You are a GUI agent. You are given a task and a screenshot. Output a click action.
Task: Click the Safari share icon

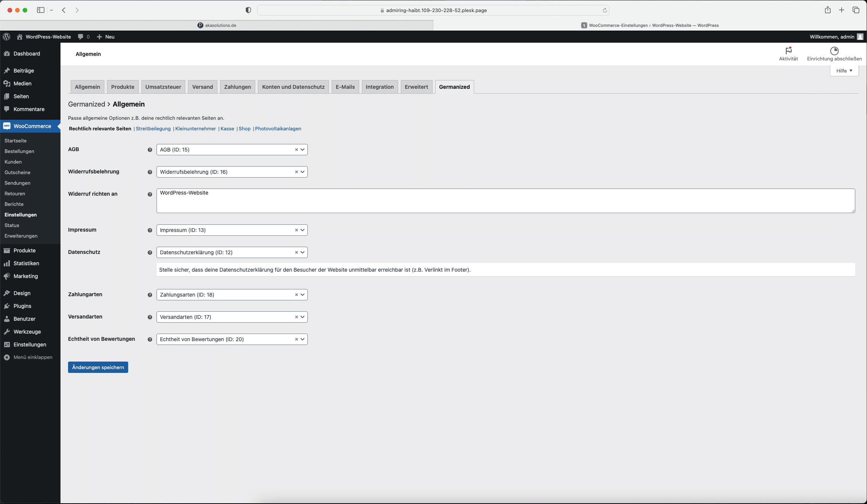(828, 10)
